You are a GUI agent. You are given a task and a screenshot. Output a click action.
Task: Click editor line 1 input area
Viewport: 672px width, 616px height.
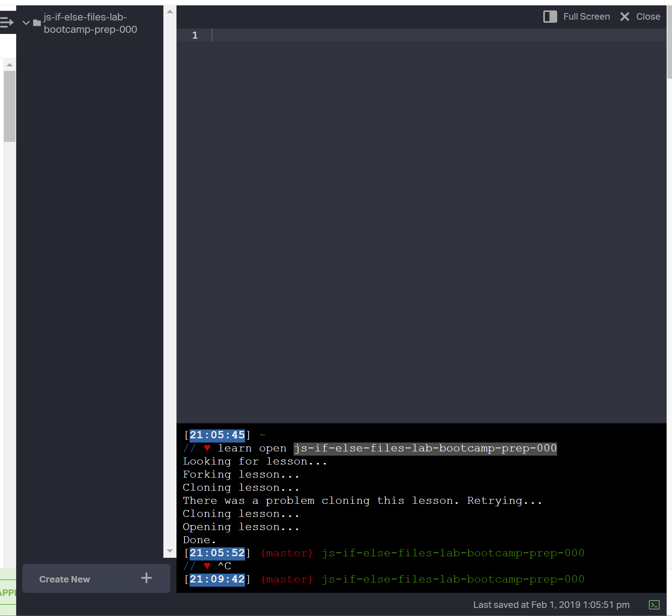pyautogui.click(x=438, y=35)
